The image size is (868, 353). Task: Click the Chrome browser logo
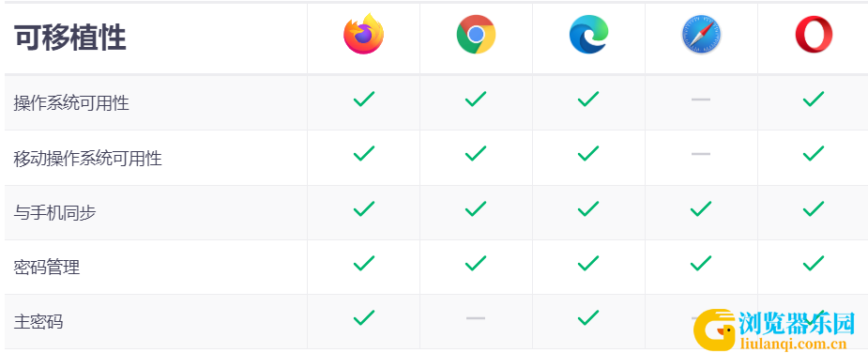coord(476,35)
